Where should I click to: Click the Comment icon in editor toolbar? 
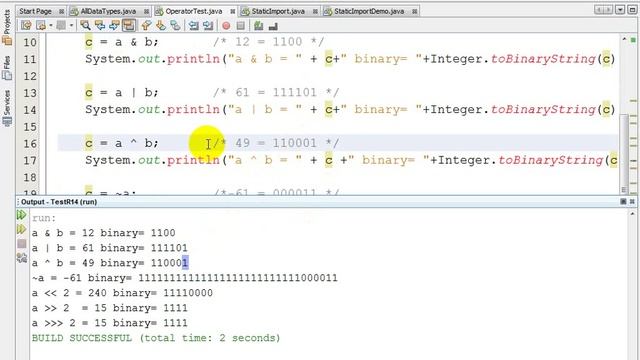tap(258, 26)
